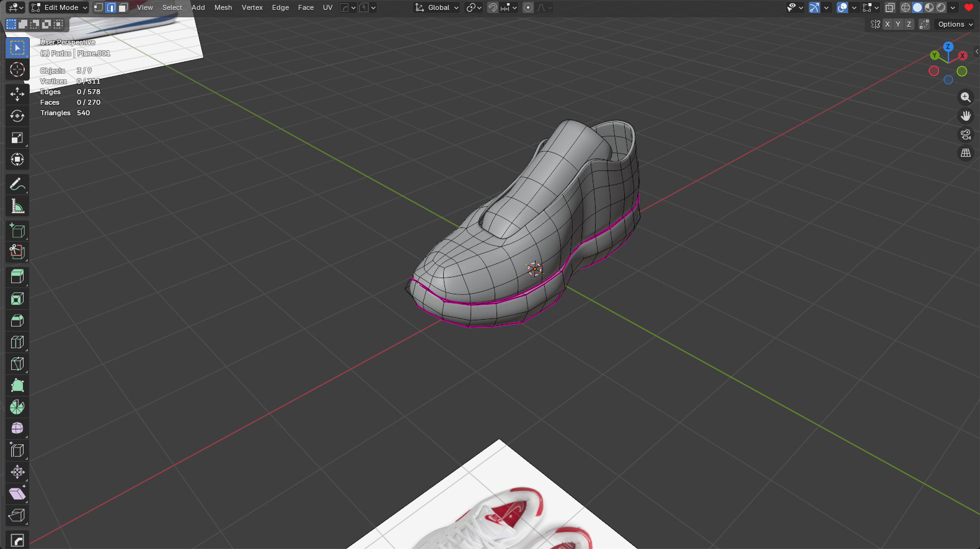Choose the Bevel tool

[x=17, y=320]
